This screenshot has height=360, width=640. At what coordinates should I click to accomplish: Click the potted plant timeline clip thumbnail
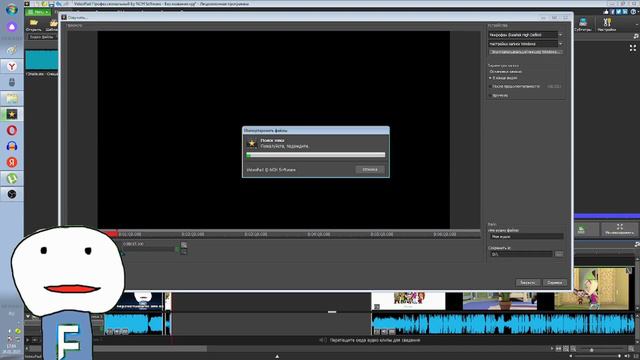(x=500, y=301)
